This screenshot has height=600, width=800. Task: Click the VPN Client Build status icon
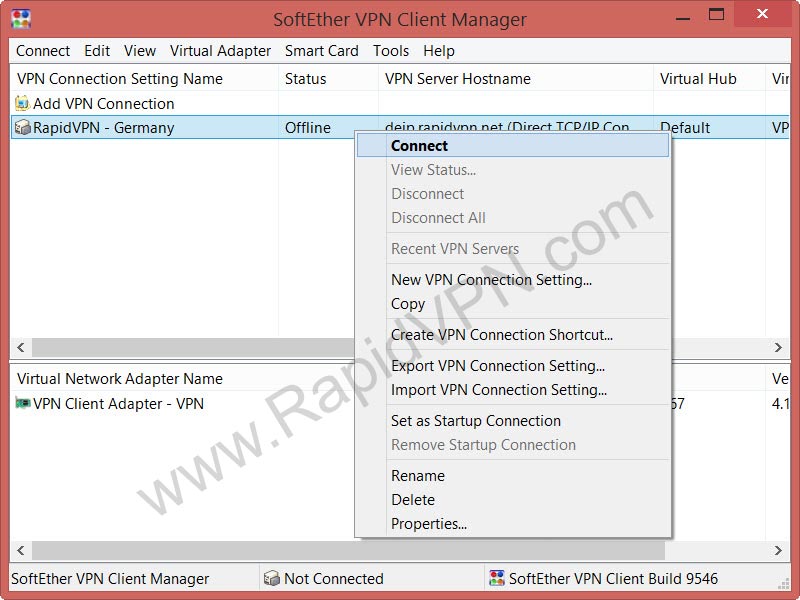496,579
